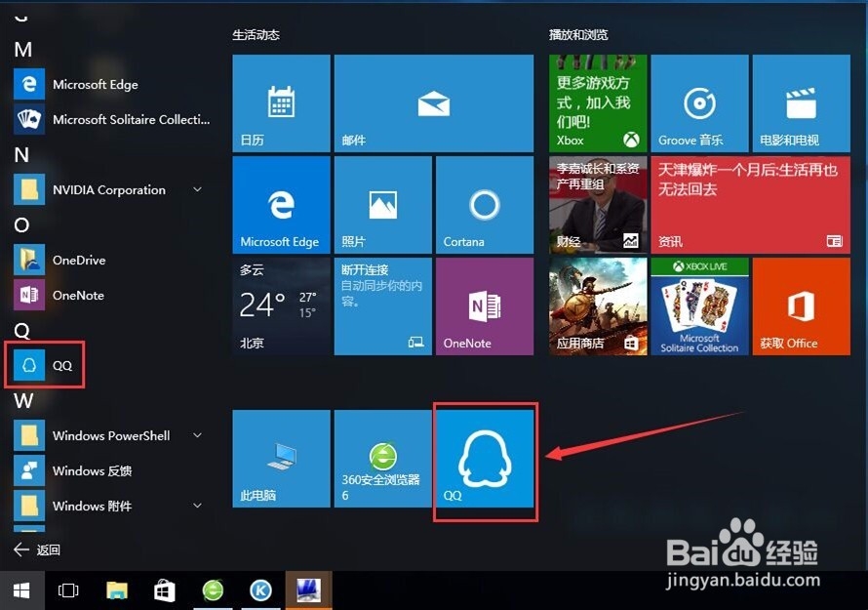This screenshot has height=610, width=868.
Task: Open the 北京 weather tile
Action: click(x=281, y=306)
